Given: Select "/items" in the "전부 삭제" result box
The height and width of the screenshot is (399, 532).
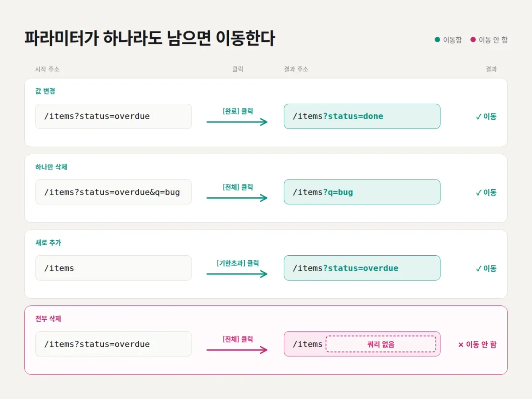Looking at the screenshot, I should click(x=308, y=344).
